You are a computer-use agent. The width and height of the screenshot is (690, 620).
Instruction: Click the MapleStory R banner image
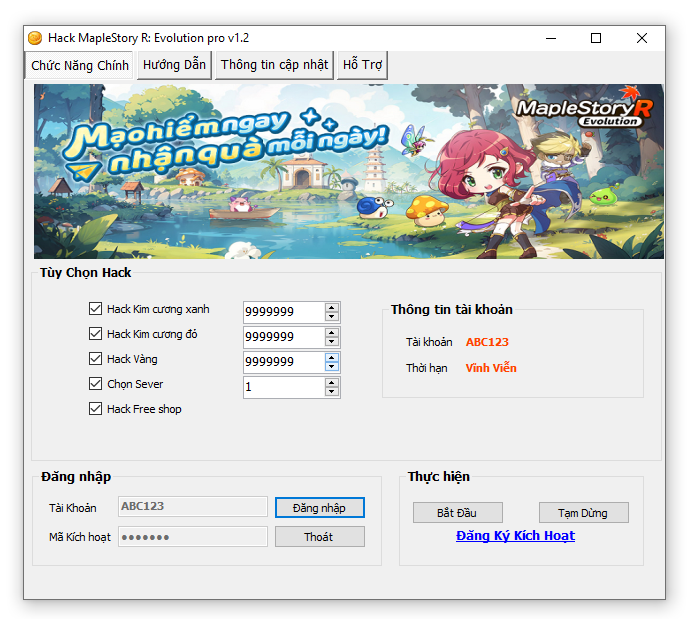(x=348, y=171)
